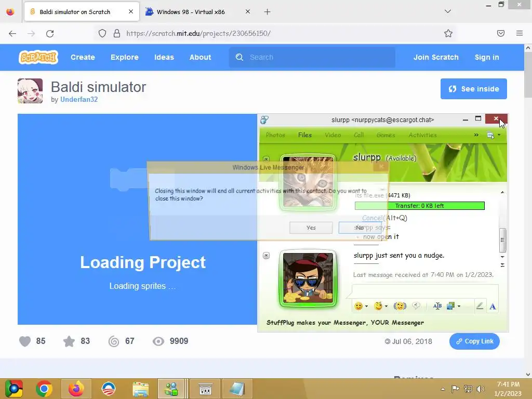Click Yes in Messenger dialog
This screenshot has width=532, height=399.
311,228
